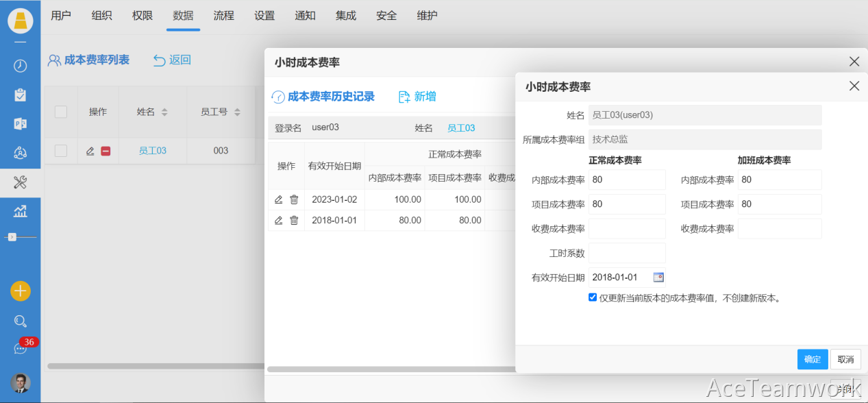Tick the checkbox for 员工03 row
Image resolution: width=868 pixels, height=403 pixels.
(x=61, y=151)
